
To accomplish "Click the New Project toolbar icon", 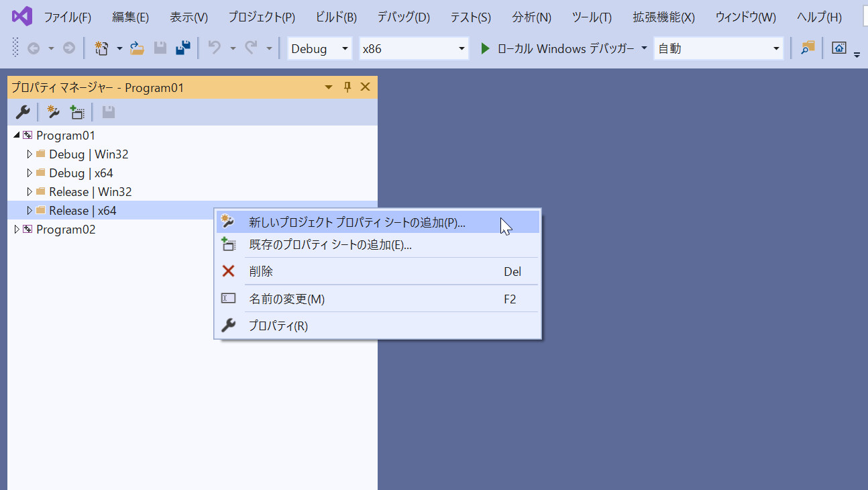I will (102, 48).
